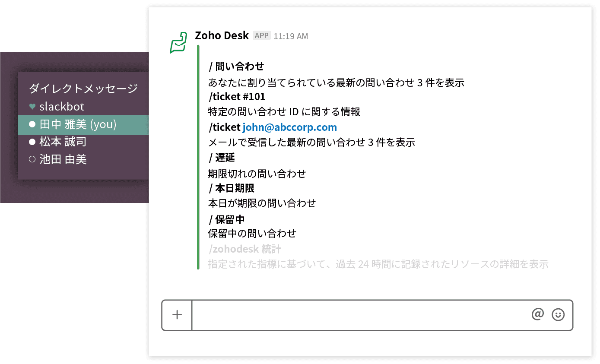This screenshot has height=364, width=600.
Task: Click the / 遅延 command heading
Action: [222, 158]
